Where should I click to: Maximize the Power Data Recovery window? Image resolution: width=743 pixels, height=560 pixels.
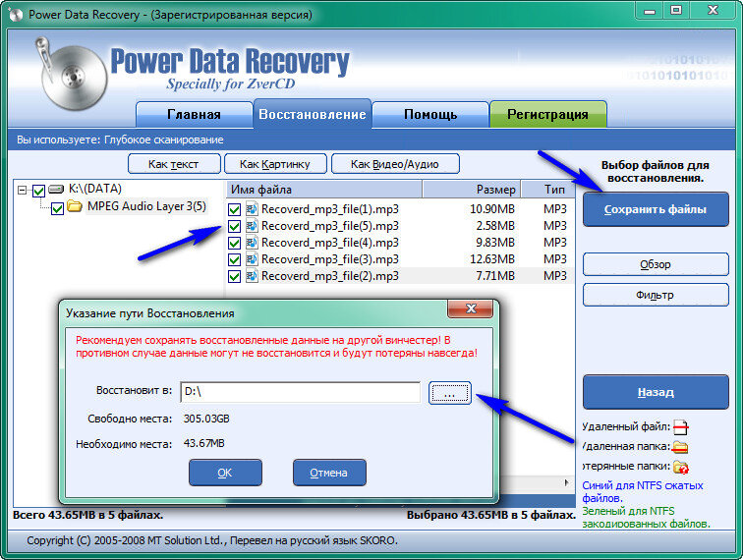676,11
